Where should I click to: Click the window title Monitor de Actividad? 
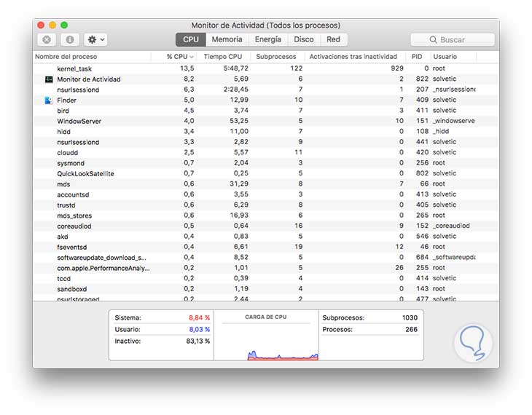266,25
